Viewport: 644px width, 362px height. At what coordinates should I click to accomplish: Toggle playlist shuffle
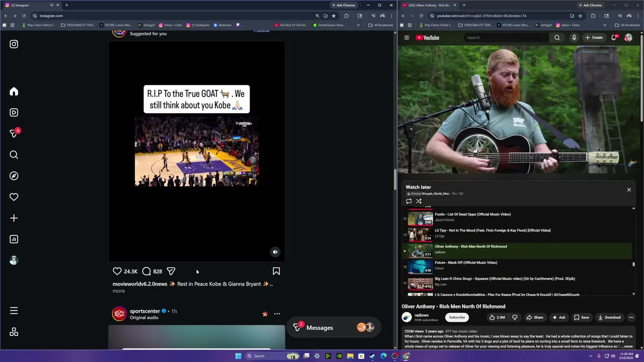point(419,201)
